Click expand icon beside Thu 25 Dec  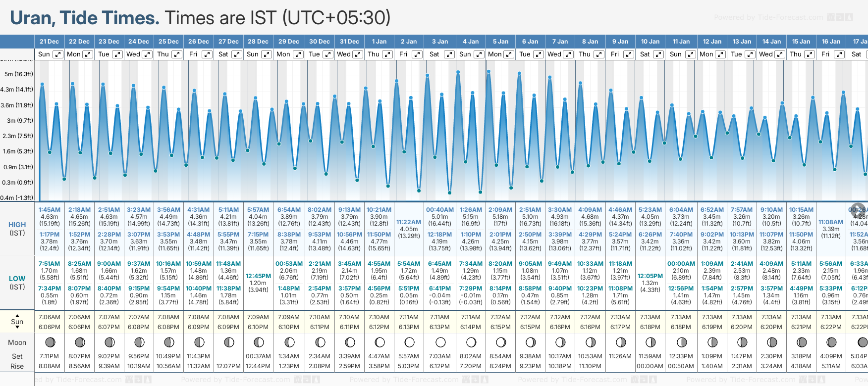click(x=177, y=54)
